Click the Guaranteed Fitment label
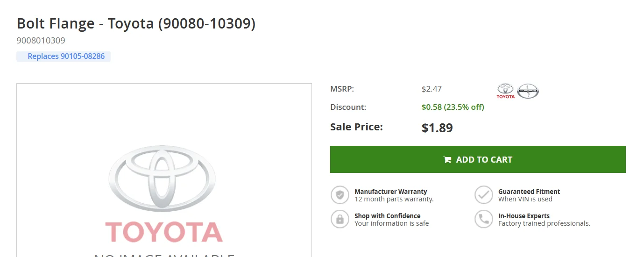This screenshot has height=257, width=644. tap(529, 192)
